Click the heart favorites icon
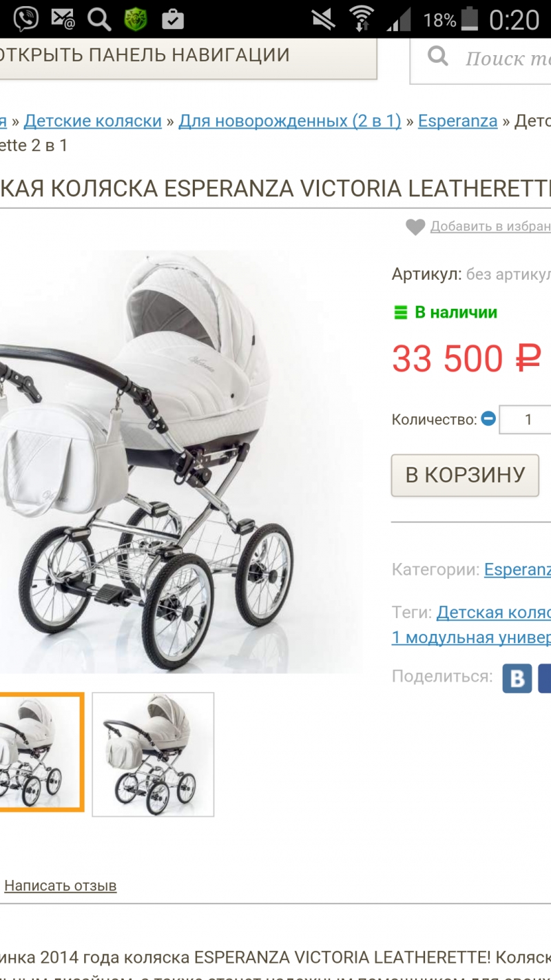551x980 pixels. (x=415, y=227)
